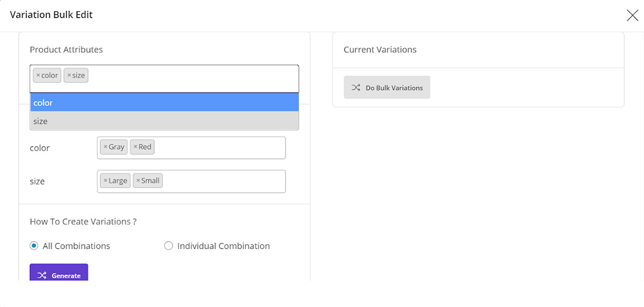
Task: Remove the size attribute tag
Action: [69, 76]
